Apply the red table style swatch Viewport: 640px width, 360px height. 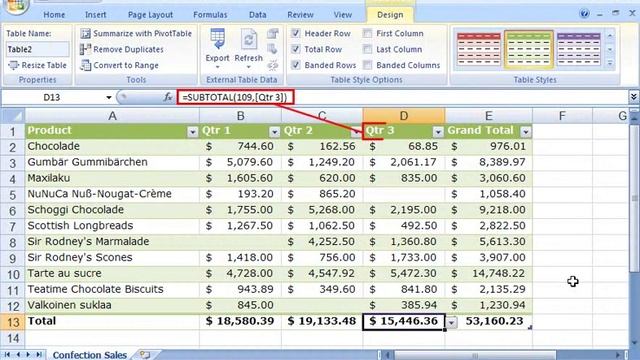pos(479,49)
